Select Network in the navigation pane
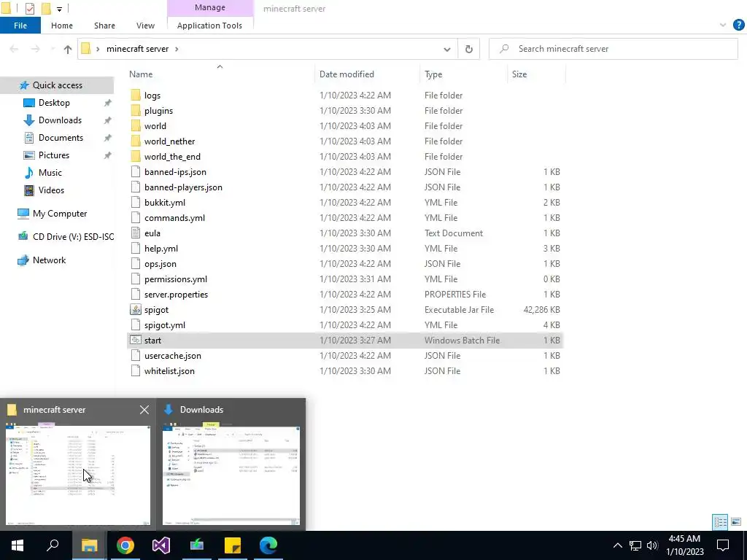Viewport: 747px width, 560px height. tap(49, 260)
